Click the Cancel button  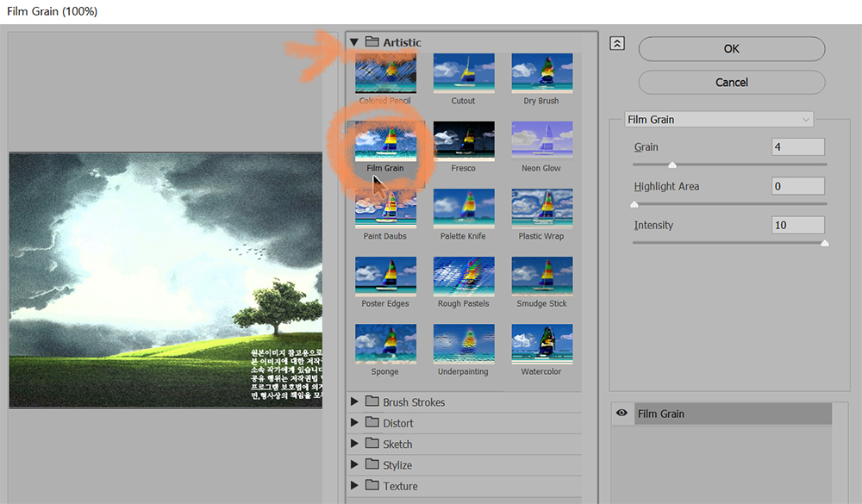coord(732,83)
